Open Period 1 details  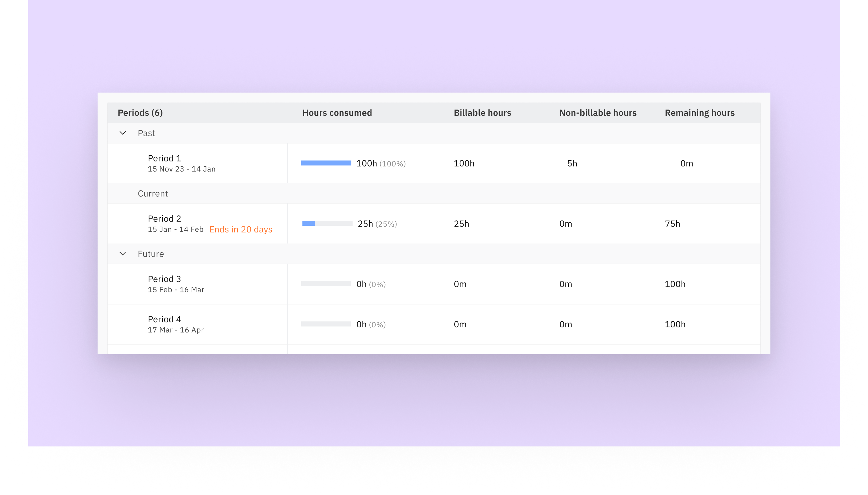point(164,158)
